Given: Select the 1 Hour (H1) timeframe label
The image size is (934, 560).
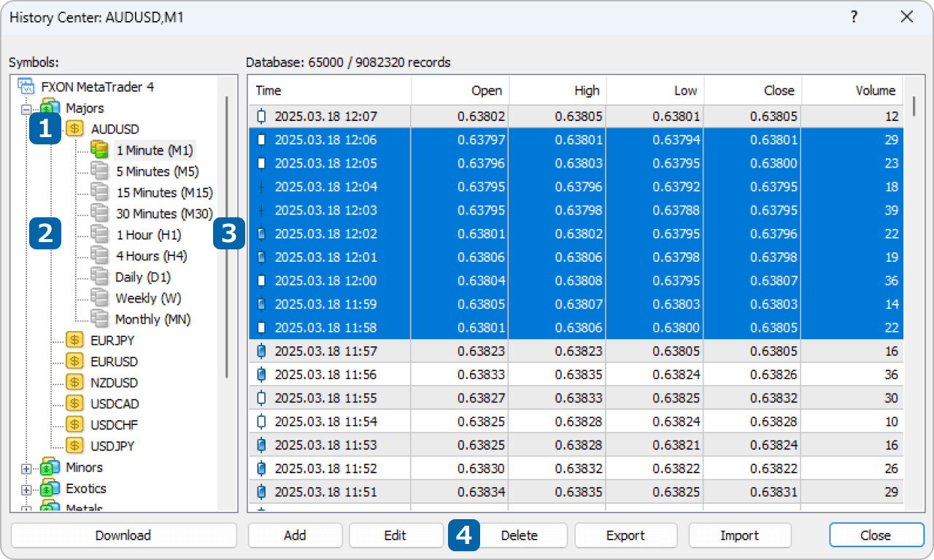Looking at the screenshot, I should 149,235.
